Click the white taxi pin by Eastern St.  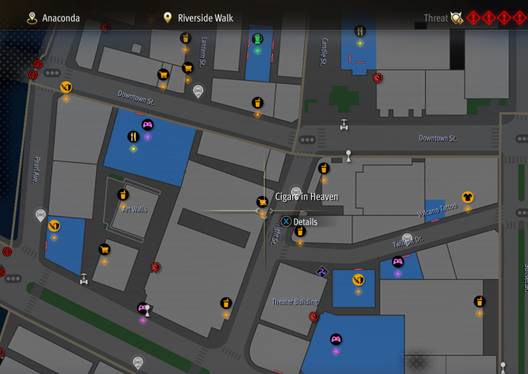coord(198,91)
